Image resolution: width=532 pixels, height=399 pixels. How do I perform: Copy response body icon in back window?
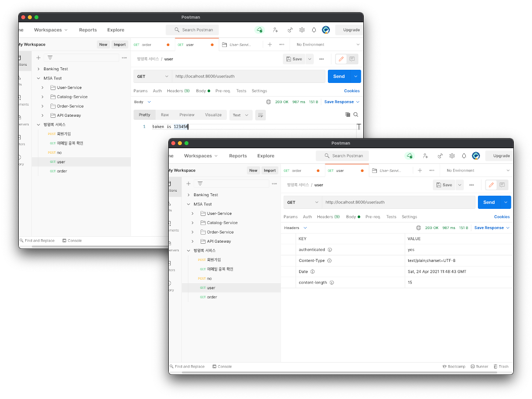(348, 115)
